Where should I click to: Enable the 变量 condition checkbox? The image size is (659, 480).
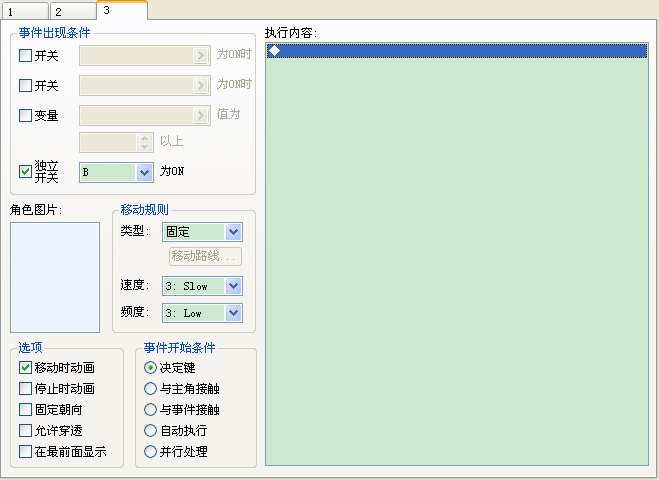click(x=26, y=115)
